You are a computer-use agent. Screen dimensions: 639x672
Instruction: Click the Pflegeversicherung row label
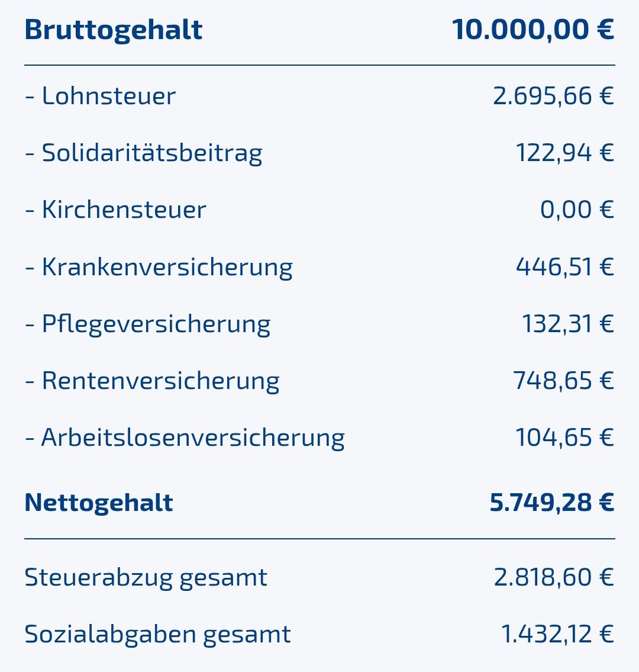[x=148, y=324]
